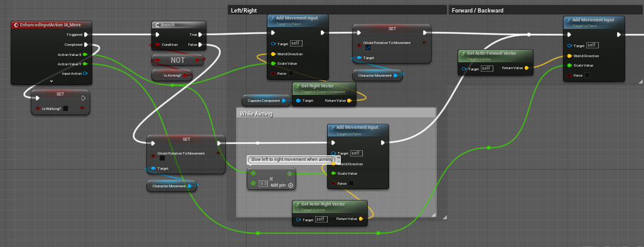Select the EnhancedInputAction IA_Move node header

(x=51, y=25)
